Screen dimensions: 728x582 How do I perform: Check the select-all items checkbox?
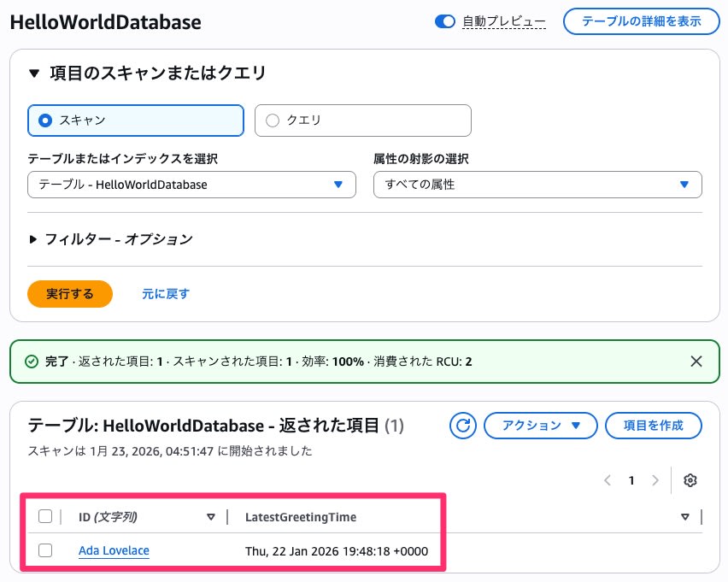(45, 516)
